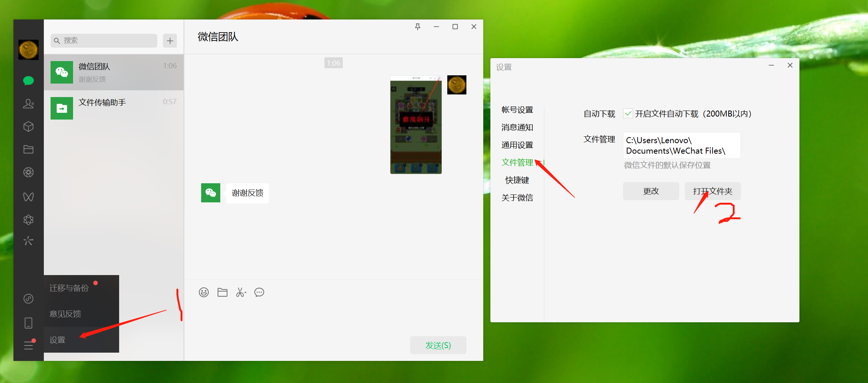Viewport: 868px width, 383px height.
Task: Toggle auto-download files checkbox
Action: click(628, 114)
